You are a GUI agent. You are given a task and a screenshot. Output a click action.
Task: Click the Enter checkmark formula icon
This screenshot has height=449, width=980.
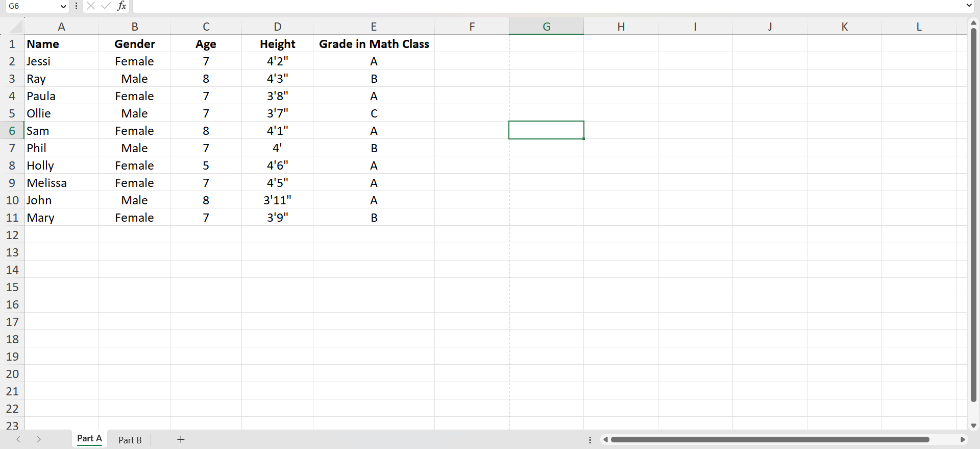[x=106, y=6]
